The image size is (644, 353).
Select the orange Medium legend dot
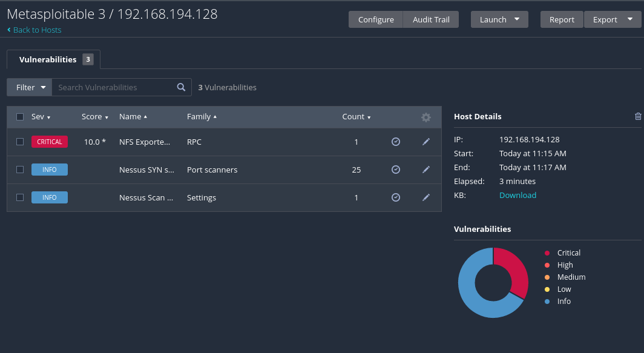coord(547,277)
